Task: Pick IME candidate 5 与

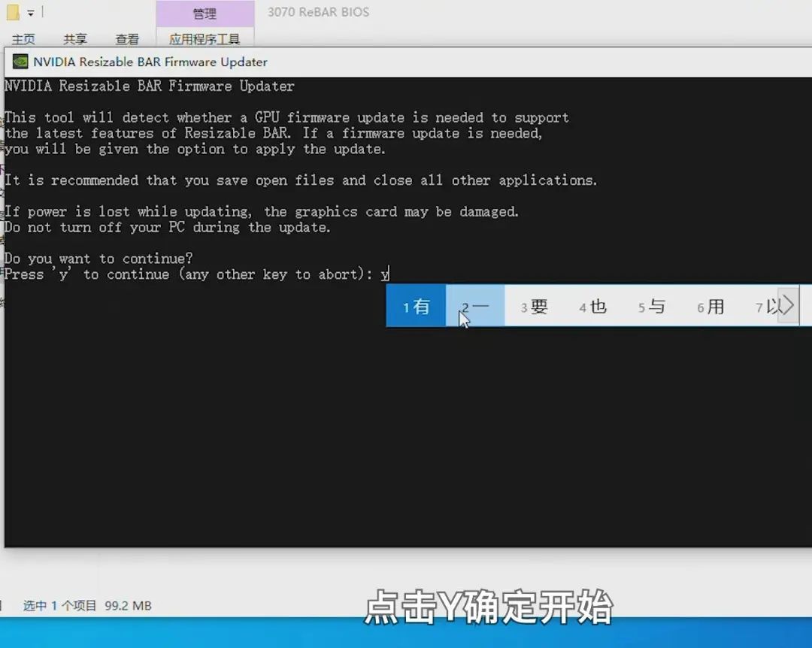Action: pos(651,307)
